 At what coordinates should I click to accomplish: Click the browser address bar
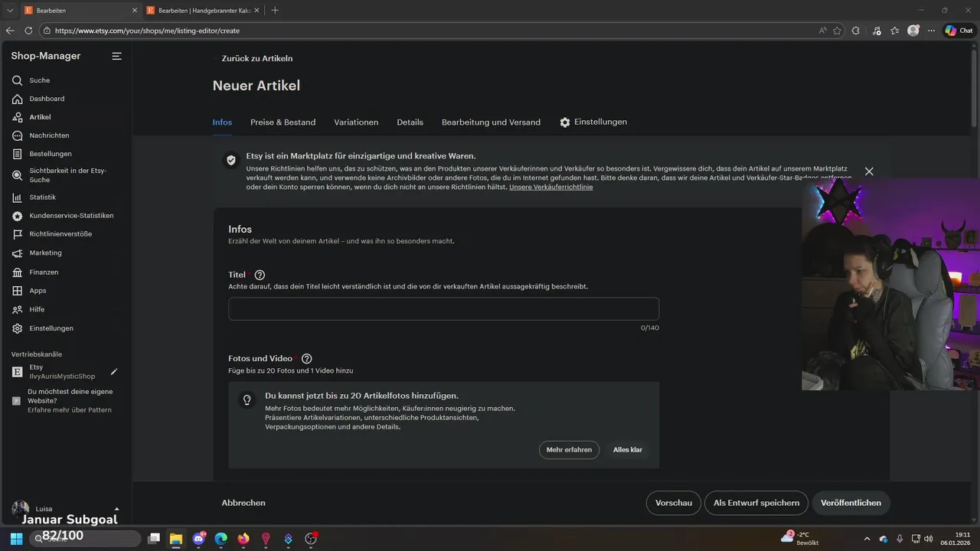(429, 31)
